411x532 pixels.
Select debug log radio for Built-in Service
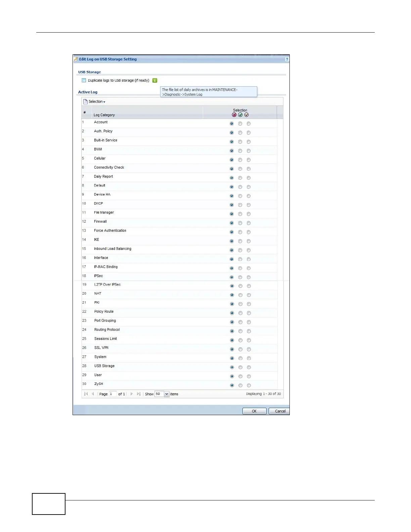pyautogui.click(x=248, y=142)
